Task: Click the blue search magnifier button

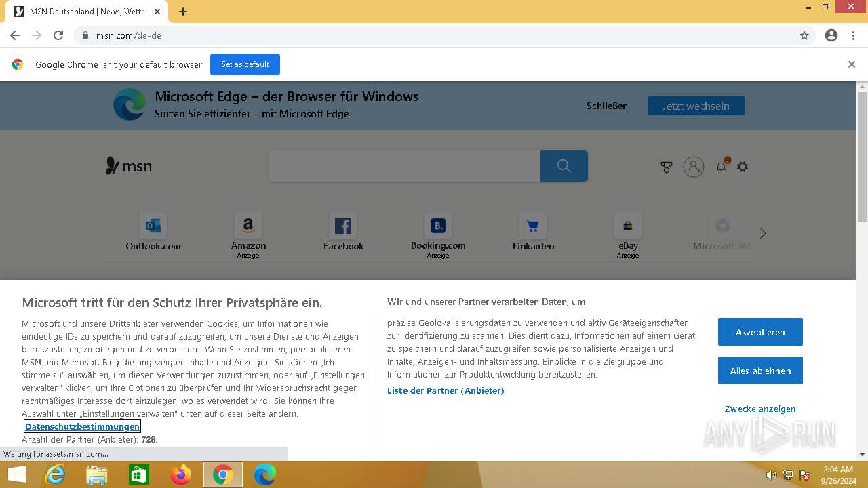Action: pyautogui.click(x=564, y=166)
